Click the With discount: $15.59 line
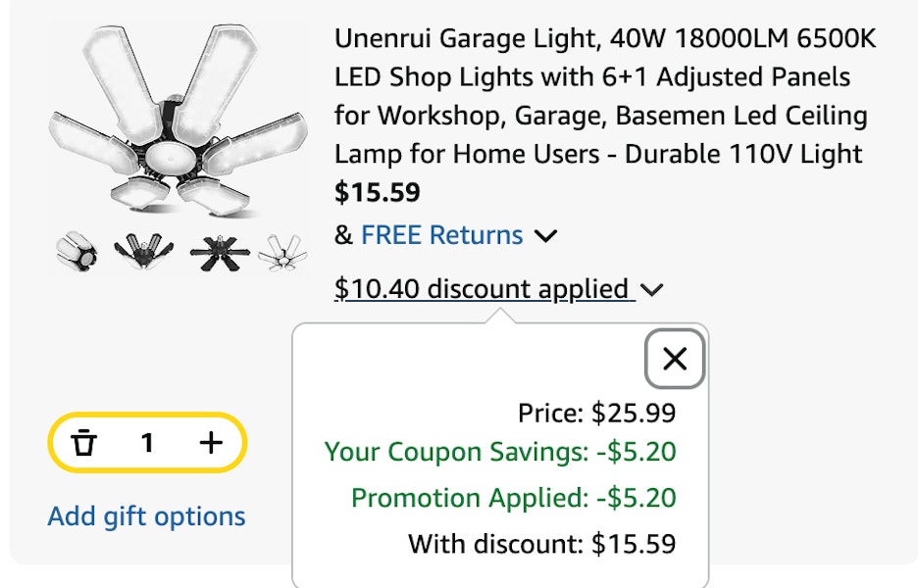Screen dimensions: 918x588 (x=542, y=544)
